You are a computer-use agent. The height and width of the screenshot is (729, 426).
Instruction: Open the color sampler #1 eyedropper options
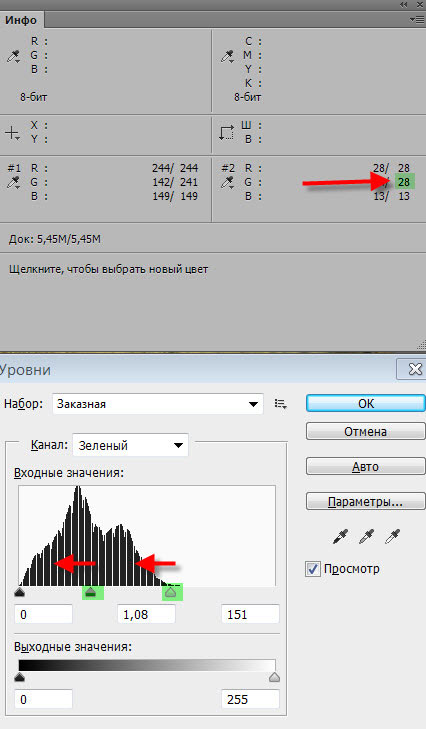(13, 183)
